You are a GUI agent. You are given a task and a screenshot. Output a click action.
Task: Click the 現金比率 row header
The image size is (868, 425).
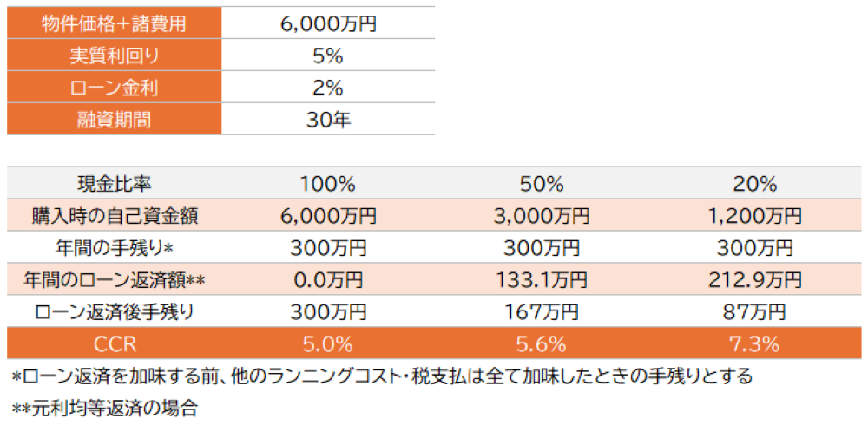pos(115,184)
